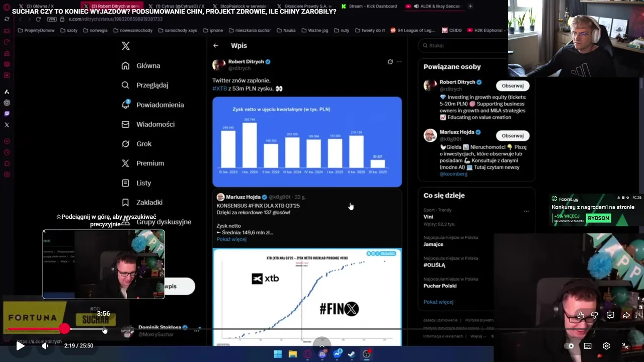
Task: Click the Szukaj search field
Action: click(x=463, y=45)
